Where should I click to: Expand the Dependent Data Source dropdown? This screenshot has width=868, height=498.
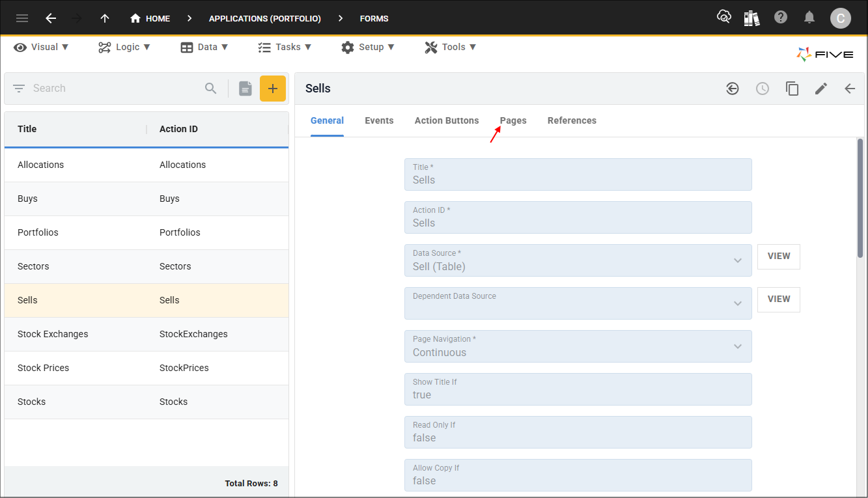click(738, 303)
